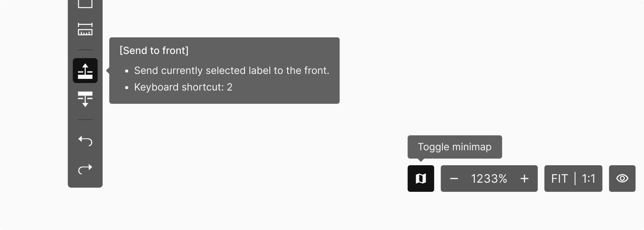Click the separator between FIT and 1:1
Screen dimensions: 644x230
pyautogui.click(x=575, y=179)
